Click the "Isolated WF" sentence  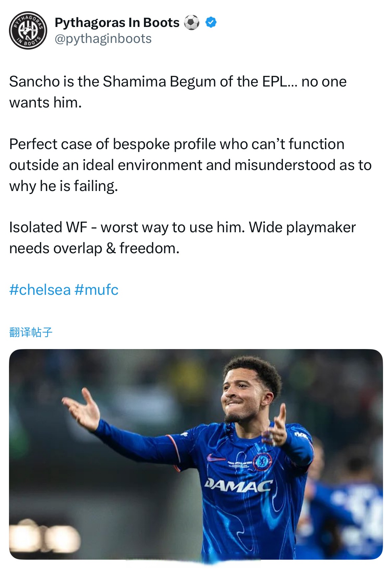coord(48,227)
